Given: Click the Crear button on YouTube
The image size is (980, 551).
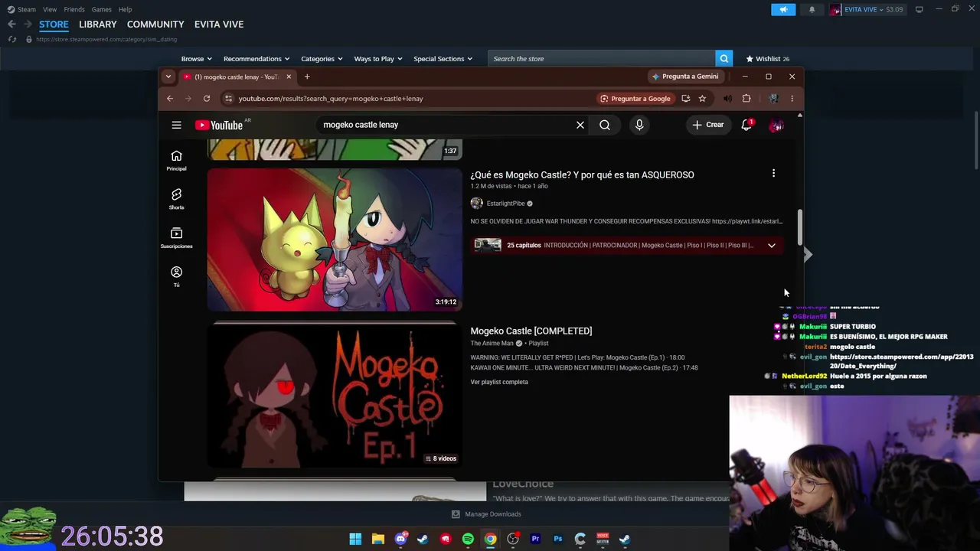Looking at the screenshot, I should tap(707, 125).
